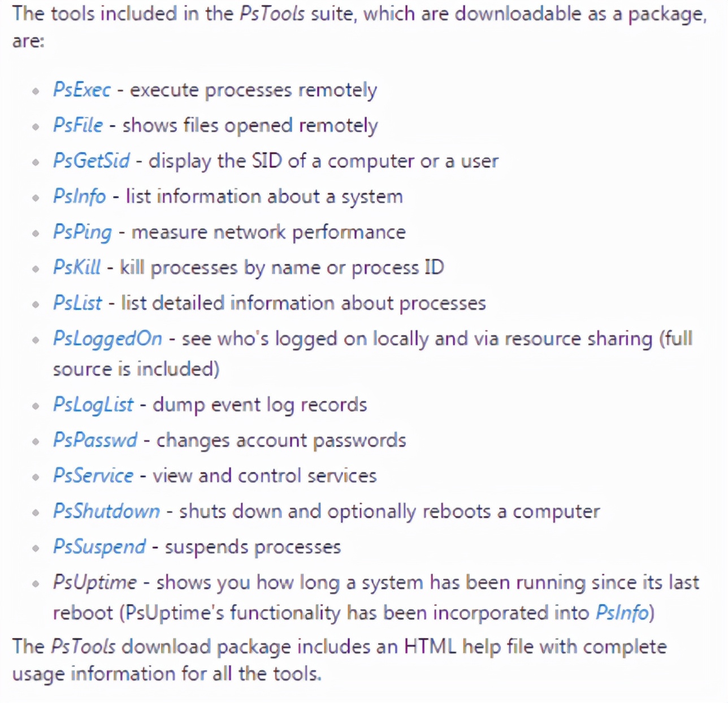Click PsInfo link in PsUptime description
Image resolution: width=728 pixels, height=703 pixels.
pyautogui.click(x=622, y=613)
